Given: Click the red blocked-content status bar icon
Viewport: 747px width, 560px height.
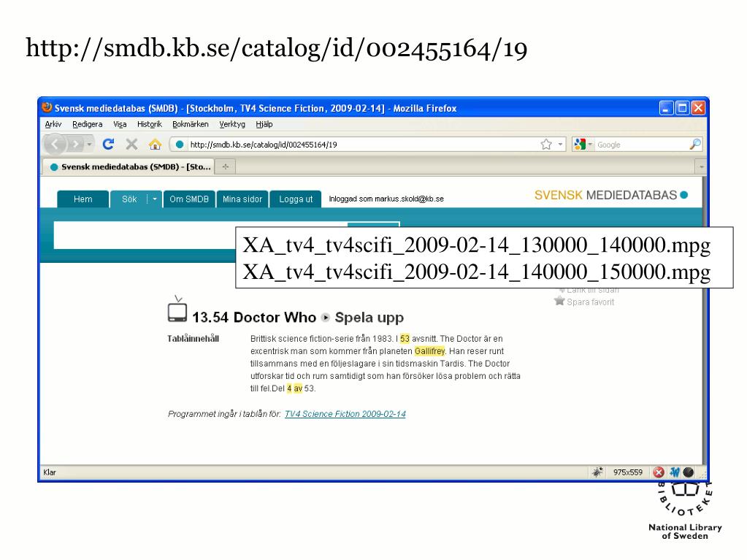Looking at the screenshot, I should (x=659, y=472).
